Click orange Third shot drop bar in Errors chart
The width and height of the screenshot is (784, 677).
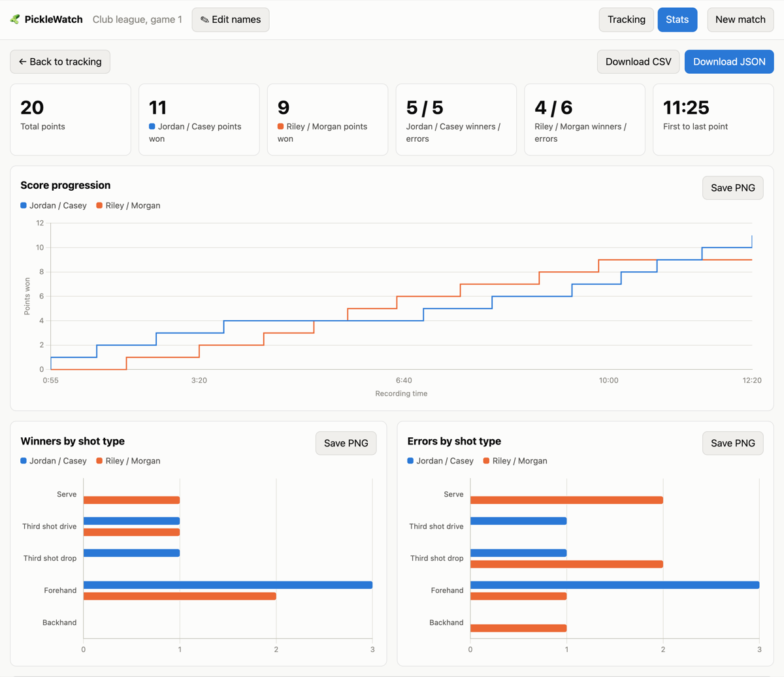pyautogui.click(x=566, y=564)
